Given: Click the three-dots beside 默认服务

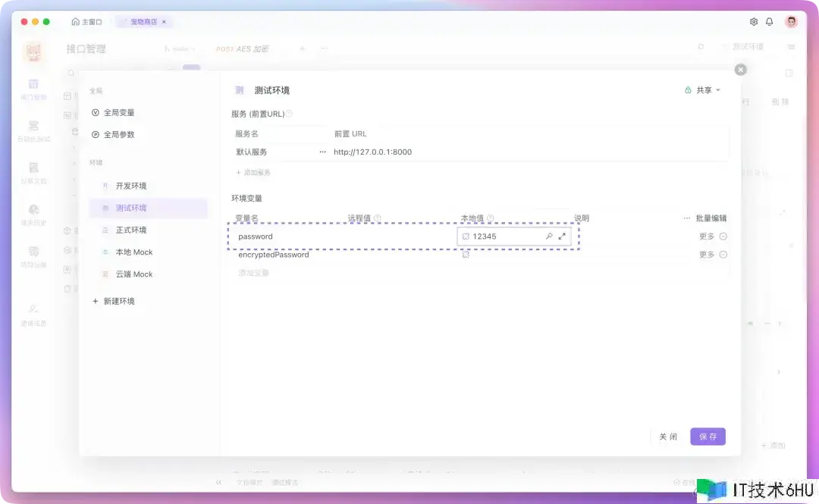Looking at the screenshot, I should click(322, 152).
